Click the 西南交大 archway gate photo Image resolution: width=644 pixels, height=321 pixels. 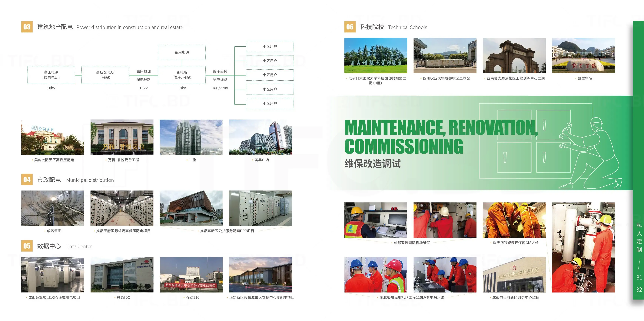coord(514,55)
